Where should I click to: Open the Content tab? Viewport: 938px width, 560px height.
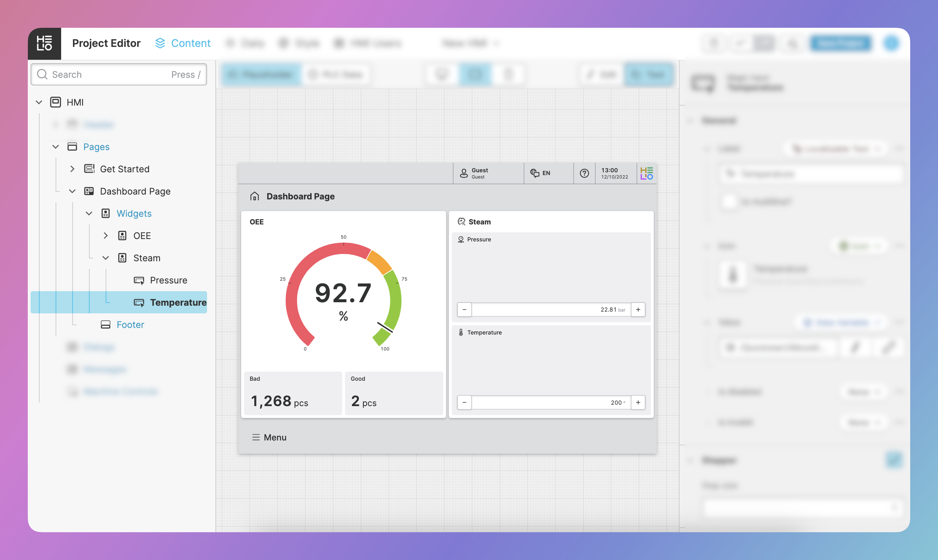(183, 43)
